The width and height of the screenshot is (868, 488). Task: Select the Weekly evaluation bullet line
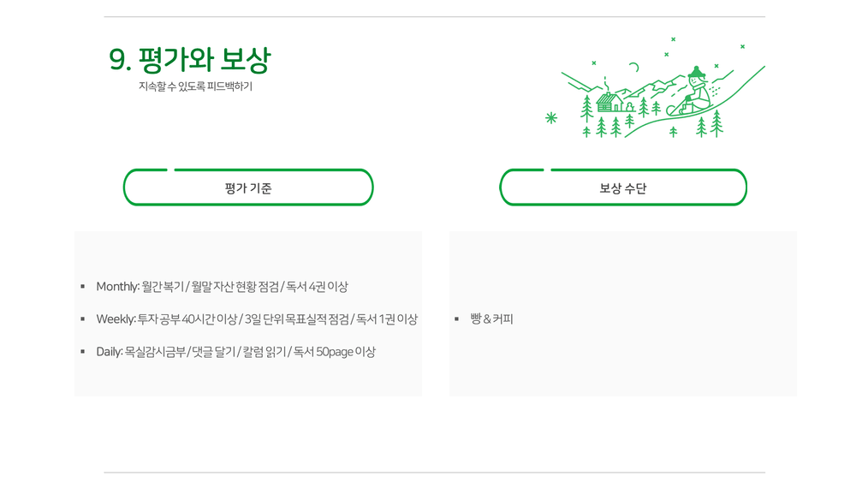(x=257, y=319)
